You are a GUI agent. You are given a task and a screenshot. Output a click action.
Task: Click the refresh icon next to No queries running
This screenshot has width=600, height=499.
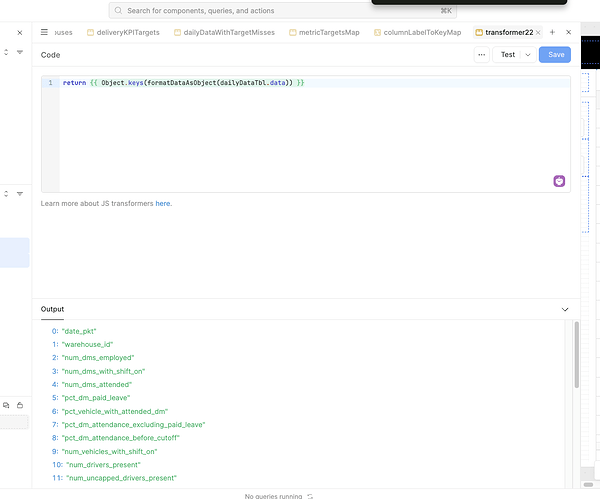click(310, 495)
